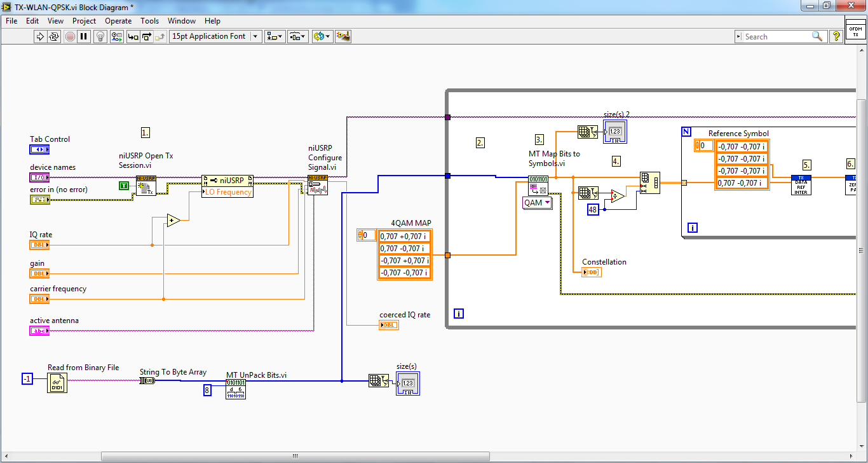The width and height of the screenshot is (868, 463).
Task: Open the Tools menu
Action: coord(150,21)
